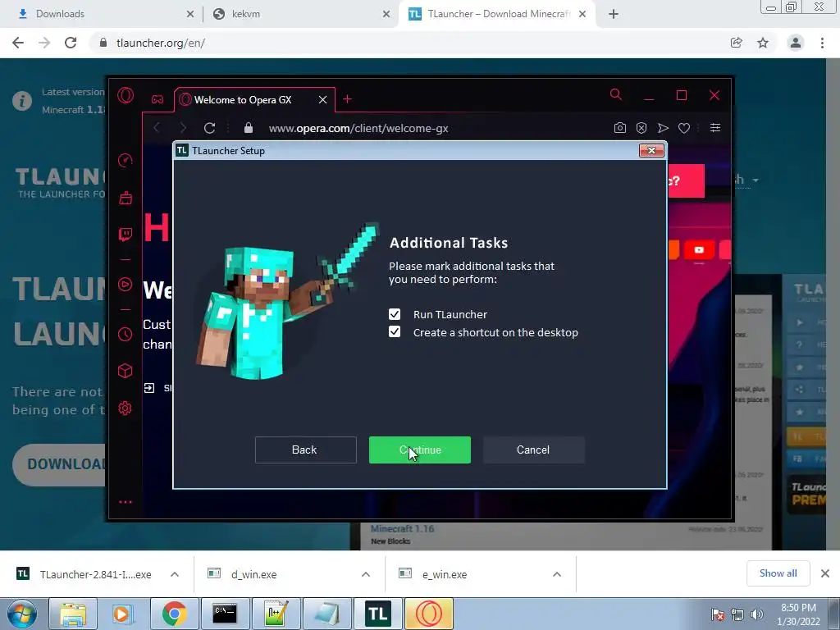
Task: Cancel the TLauncher Setup
Action: [x=533, y=450]
